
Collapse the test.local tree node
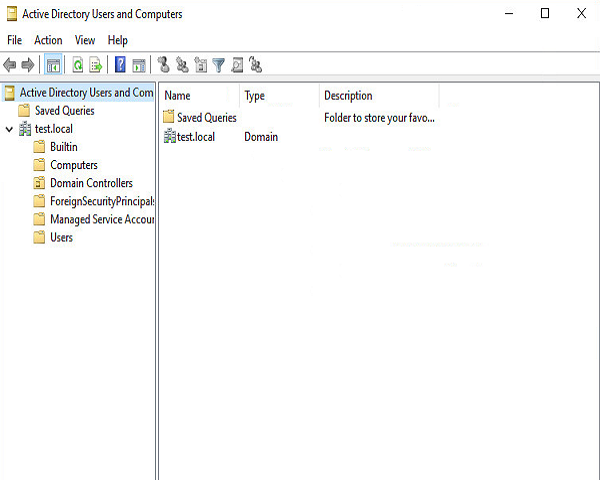click(x=10, y=129)
